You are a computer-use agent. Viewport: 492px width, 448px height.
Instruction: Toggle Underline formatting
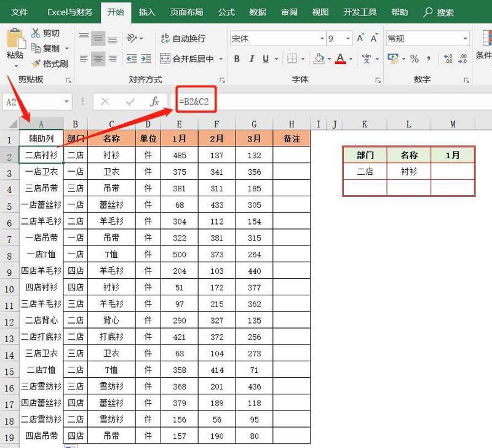click(x=266, y=58)
